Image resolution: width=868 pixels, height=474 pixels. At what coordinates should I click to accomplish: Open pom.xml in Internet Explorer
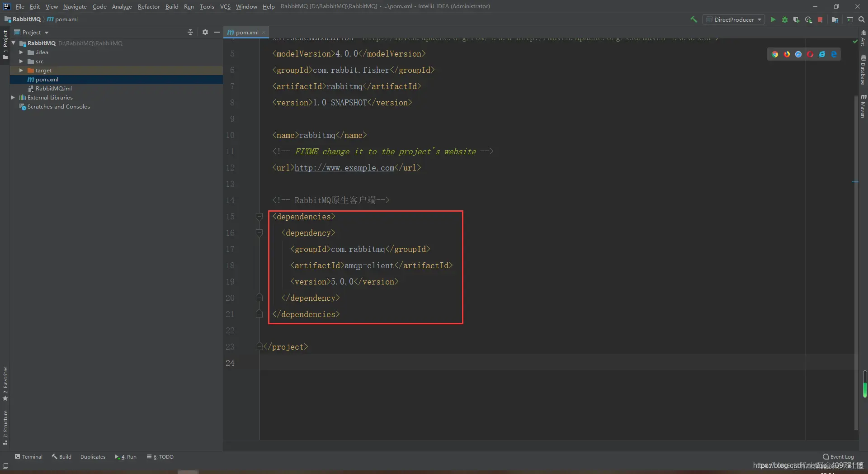click(822, 54)
